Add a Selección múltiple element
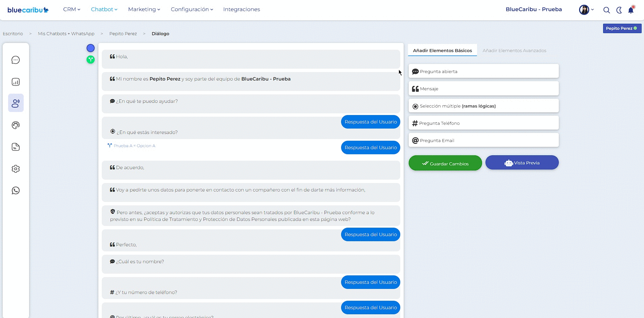Viewport: 644px width, 318px height. (x=483, y=106)
